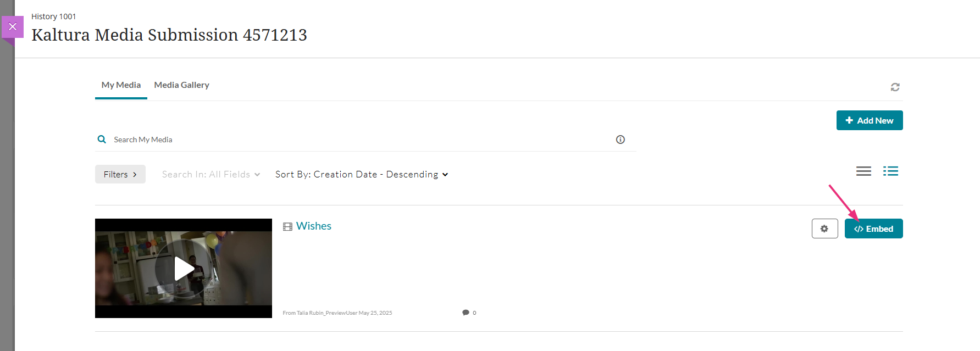Focus the Search My Media field
Image resolution: width=980 pixels, height=351 pixels.
coord(363,140)
